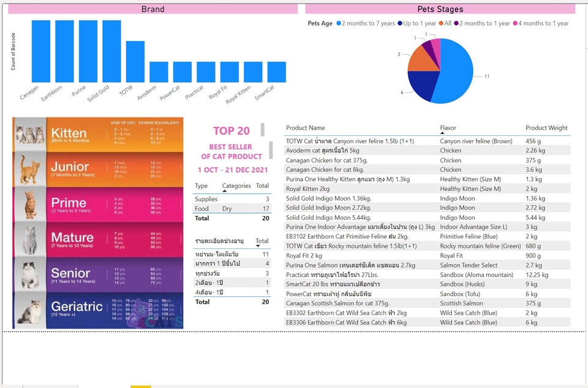
Task: Click the '2 months to 1 year' legend dot
Action: pos(456,23)
